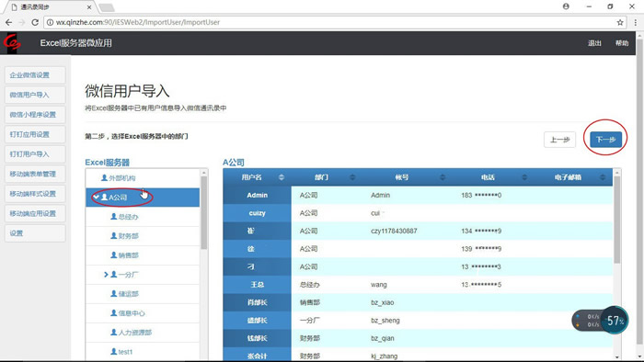The width and height of the screenshot is (644, 362).
Task: Click user table vertical scrollbar
Action: point(616,221)
